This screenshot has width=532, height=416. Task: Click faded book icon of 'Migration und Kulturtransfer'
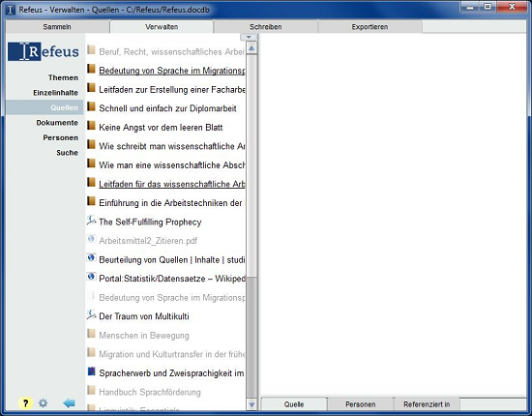click(91, 352)
